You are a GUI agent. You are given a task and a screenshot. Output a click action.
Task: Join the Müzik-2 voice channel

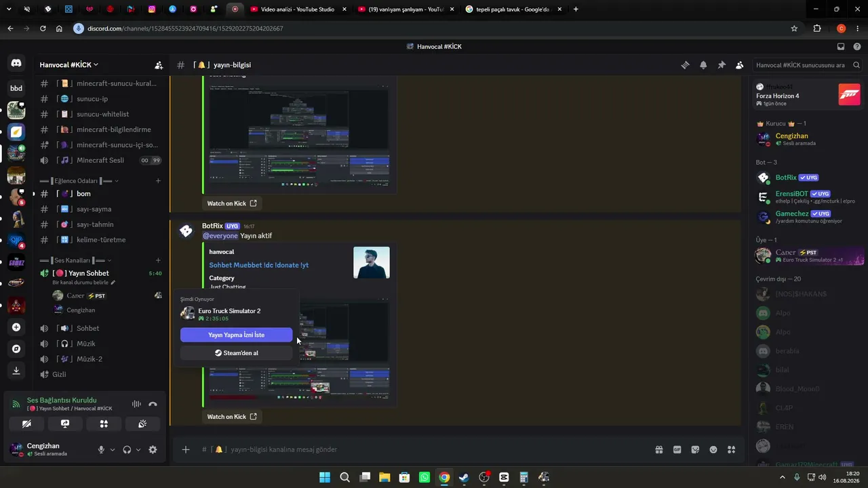102,359
